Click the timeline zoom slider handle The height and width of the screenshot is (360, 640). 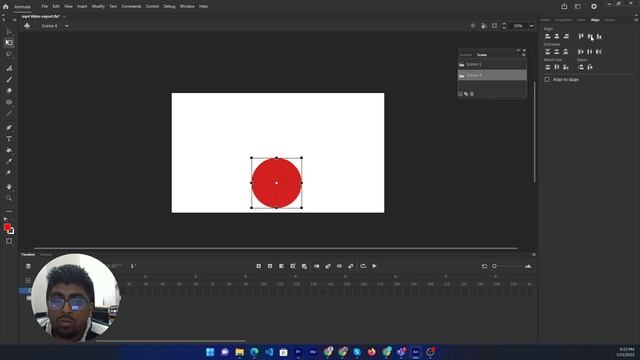(x=494, y=266)
